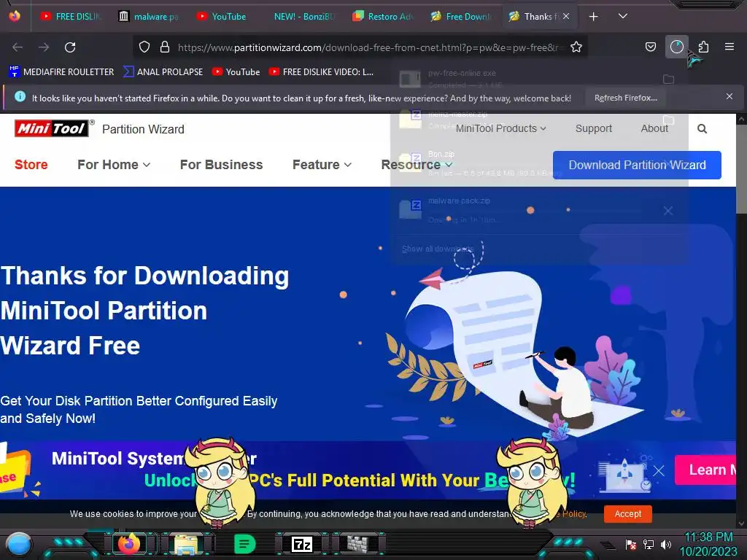Switch to the Free Download tab
The height and width of the screenshot is (560, 747).
[x=461, y=17]
